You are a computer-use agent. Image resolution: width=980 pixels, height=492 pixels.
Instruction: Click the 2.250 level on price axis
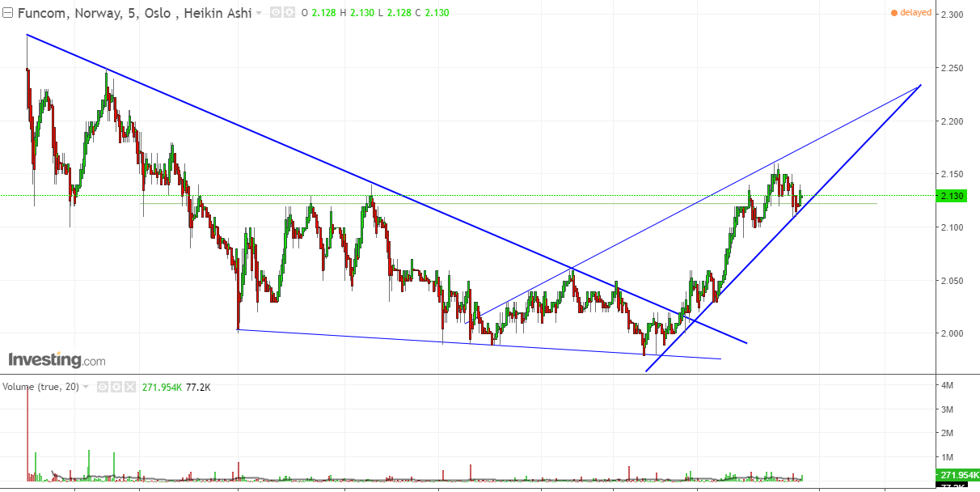click(x=953, y=69)
